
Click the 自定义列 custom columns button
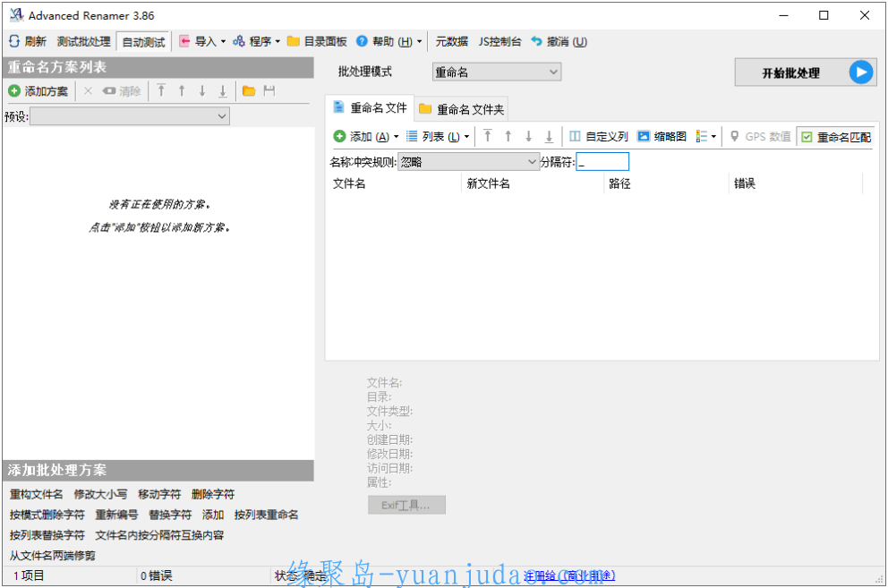599,137
